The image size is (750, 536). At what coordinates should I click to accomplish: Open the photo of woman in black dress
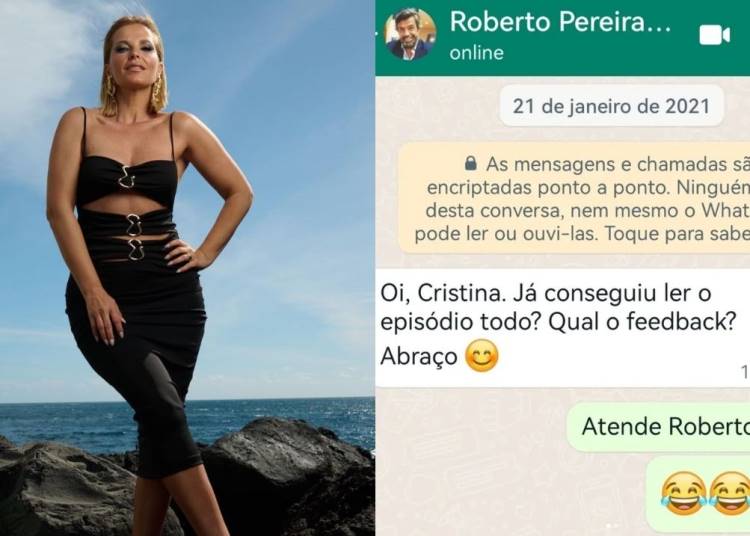(187, 268)
